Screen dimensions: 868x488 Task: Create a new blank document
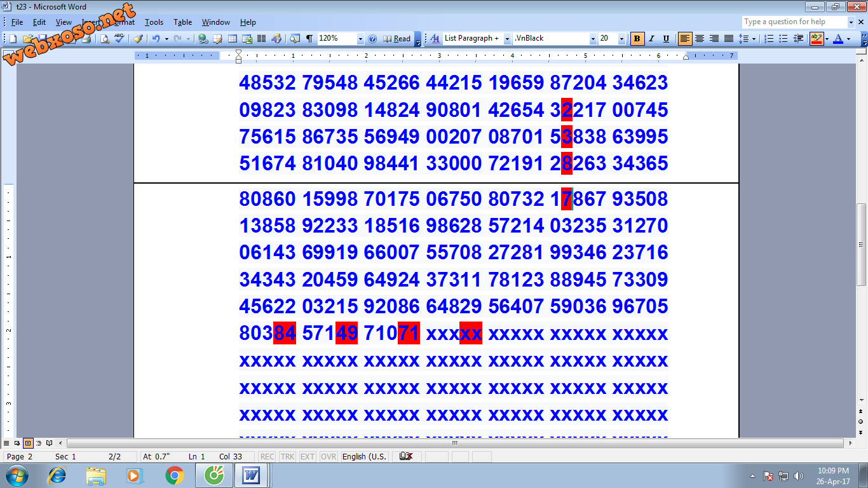click(x=13, y=39)
